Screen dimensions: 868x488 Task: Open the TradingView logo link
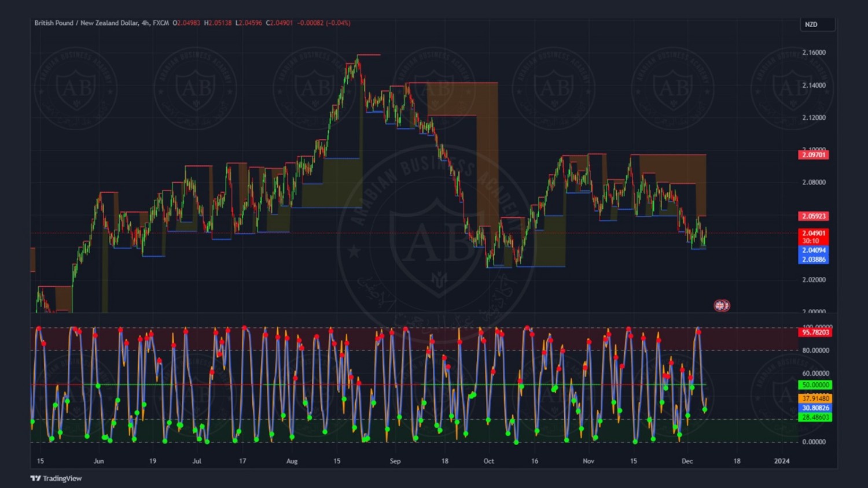pyautogui.click(x=56, y=478)
